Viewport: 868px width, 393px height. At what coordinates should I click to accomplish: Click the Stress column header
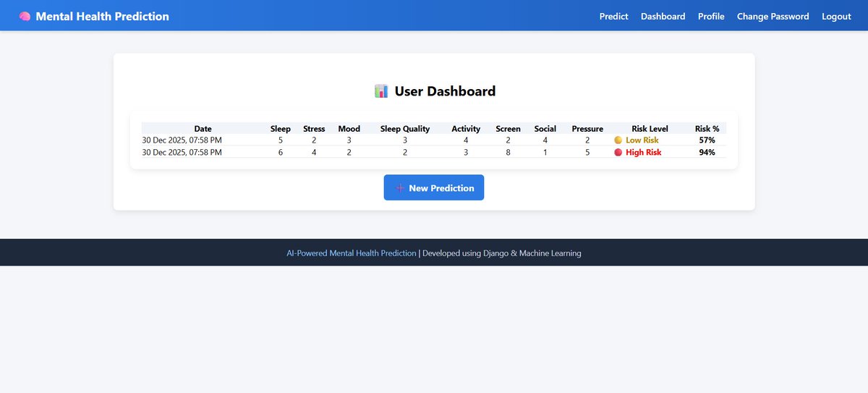(314, 129)
